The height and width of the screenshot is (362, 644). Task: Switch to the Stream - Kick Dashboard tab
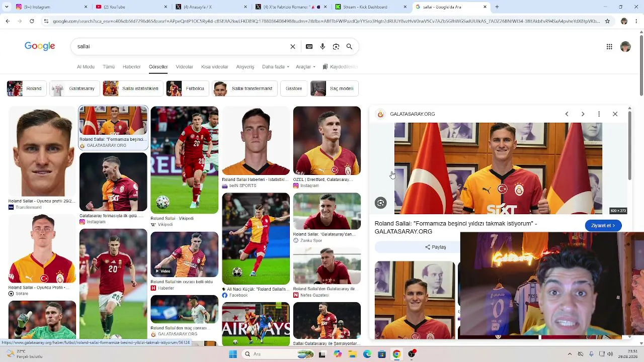pyautogui.click(x=371, y=7)
